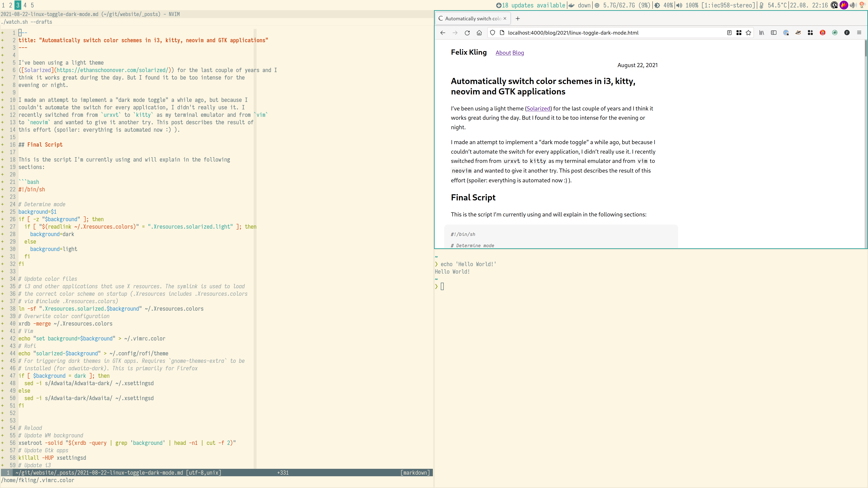Viewport: 868px width, 488px height.
Task: Open the Blog link
Action: click(x=518, y=53)
